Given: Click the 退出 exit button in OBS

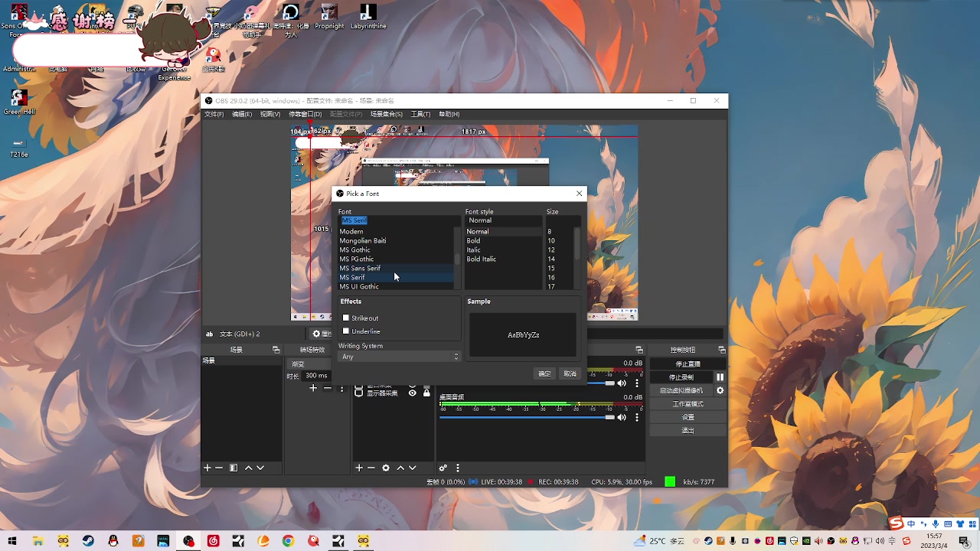Looking at the screenshot, I should coord(688,431).
